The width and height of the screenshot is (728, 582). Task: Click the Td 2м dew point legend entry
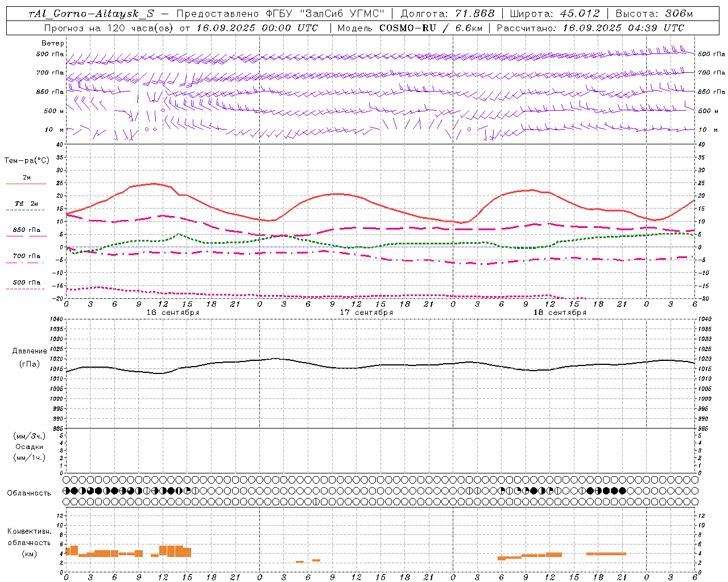click(x=27, y=203)
